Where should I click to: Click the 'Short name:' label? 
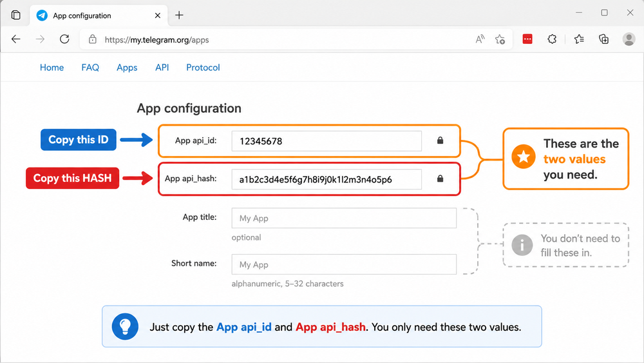pos(194,263)
